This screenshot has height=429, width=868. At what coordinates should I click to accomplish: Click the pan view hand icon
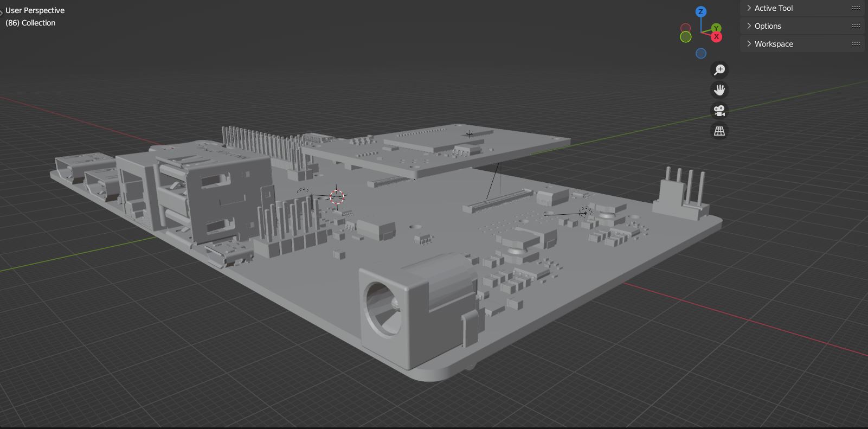719,90
